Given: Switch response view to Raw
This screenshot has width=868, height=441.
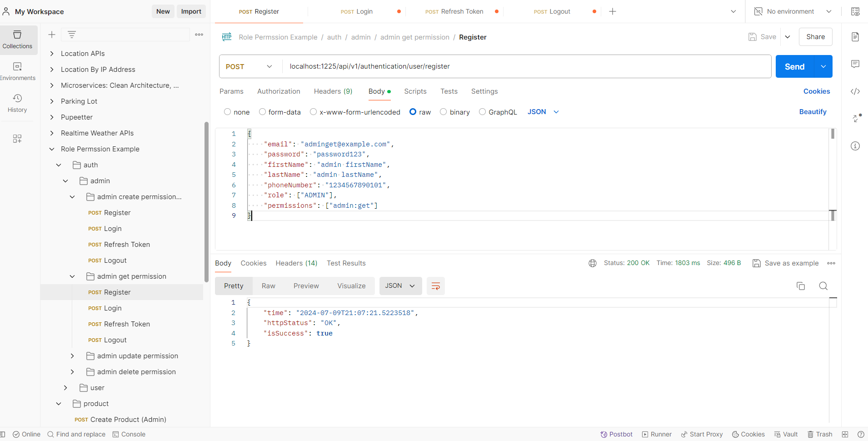Looking at the screenshot, I should coord(269,286).
